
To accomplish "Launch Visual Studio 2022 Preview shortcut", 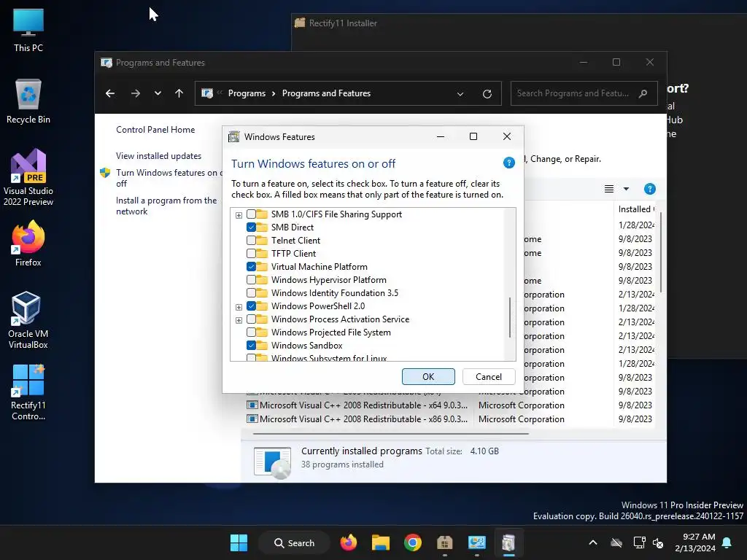I will (28, 178).
